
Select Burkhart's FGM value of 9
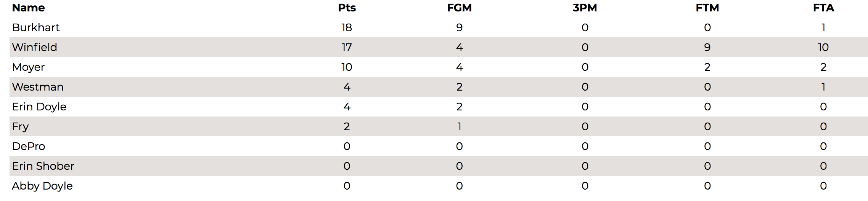click(459, 27)
